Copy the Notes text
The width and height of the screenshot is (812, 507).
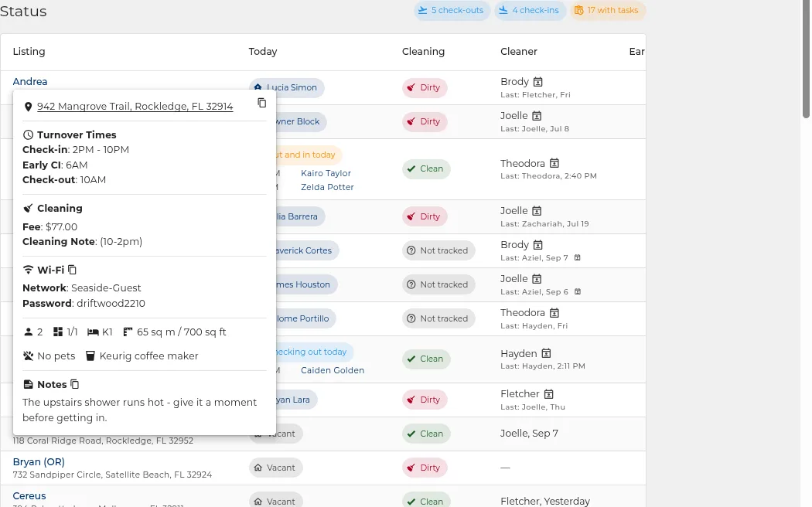[75, 384]
